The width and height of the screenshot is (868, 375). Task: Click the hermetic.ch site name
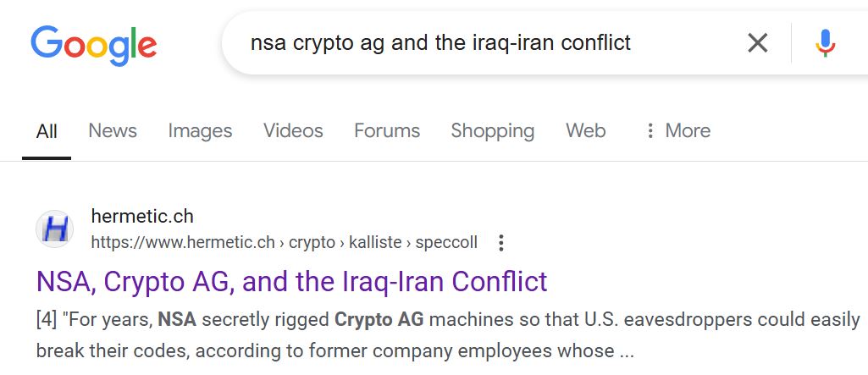[142, 216]
